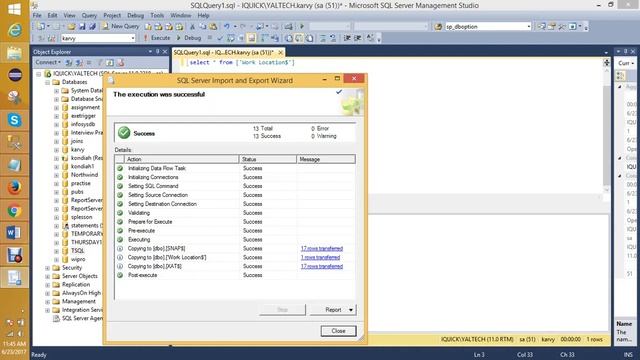The width and height of the screenshot is (640, 360).
Task: Collapse the Databases tree node
Action: (x=47, y=82)
